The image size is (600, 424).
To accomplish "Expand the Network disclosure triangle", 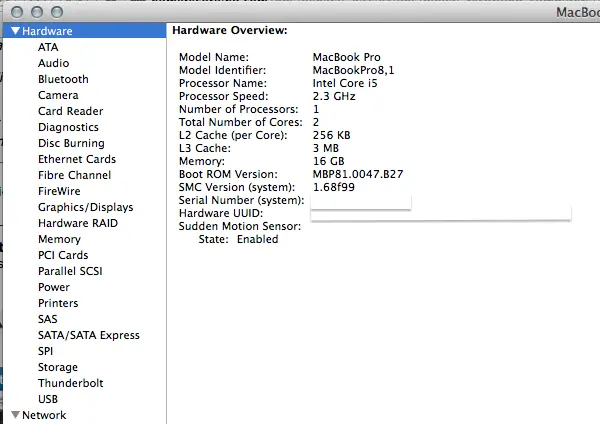I will point(15,414).
